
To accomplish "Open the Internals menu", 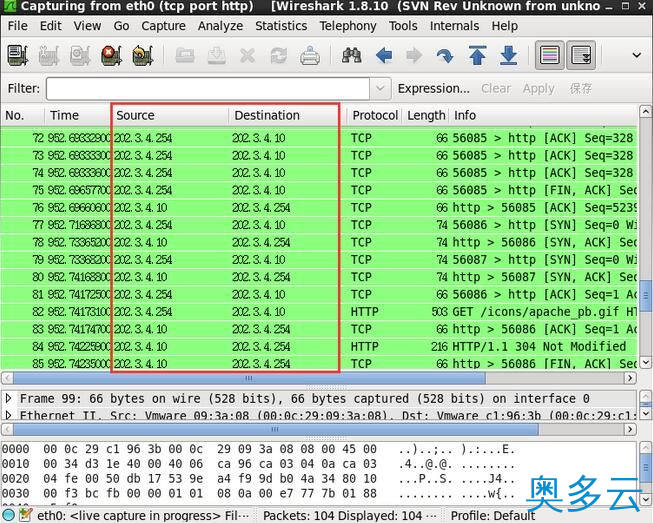I will [x=454, y=26].
